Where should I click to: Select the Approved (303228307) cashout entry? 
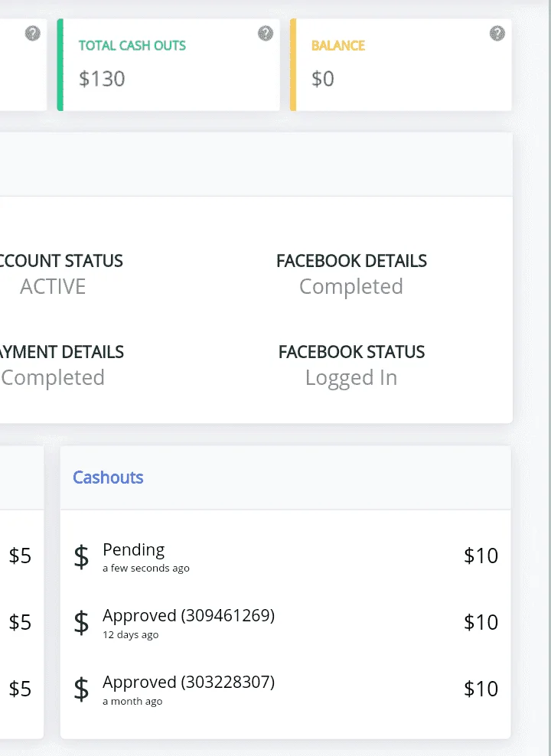pos(285,689)
